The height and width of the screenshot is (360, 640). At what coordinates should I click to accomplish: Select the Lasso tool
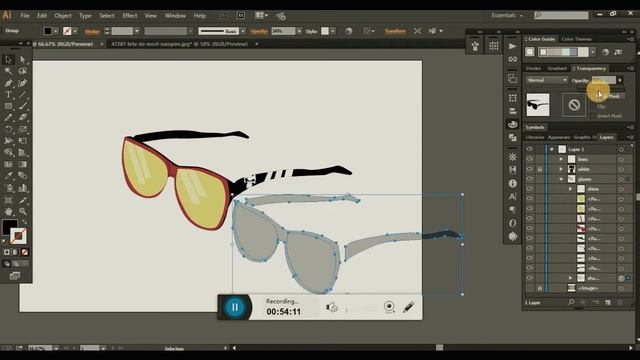[x=23, y=71]
